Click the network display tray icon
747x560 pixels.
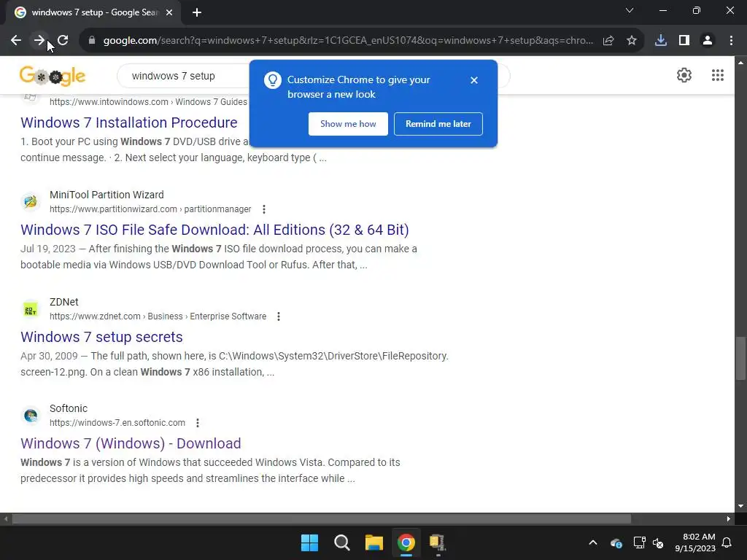[x=639, y=542]
